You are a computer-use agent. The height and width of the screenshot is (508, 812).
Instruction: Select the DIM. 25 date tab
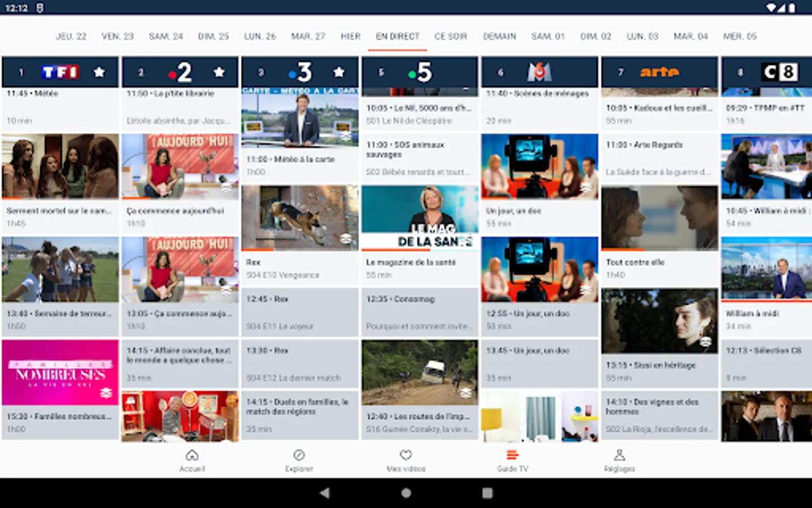pos(214,36)
